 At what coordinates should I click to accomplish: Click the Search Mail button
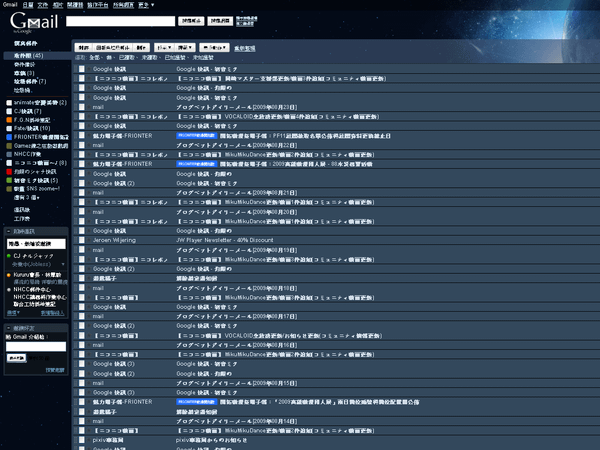(x=191, y=21)
